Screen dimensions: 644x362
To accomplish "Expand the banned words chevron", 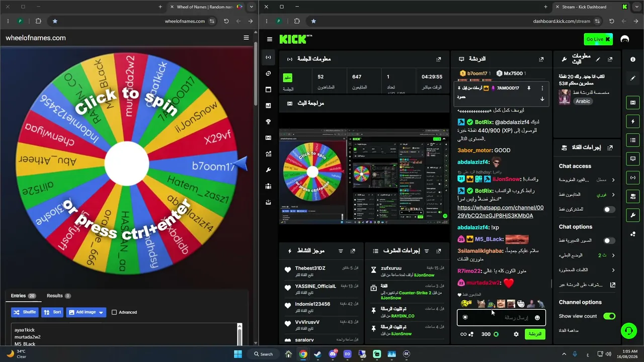I will pos(613,270).
